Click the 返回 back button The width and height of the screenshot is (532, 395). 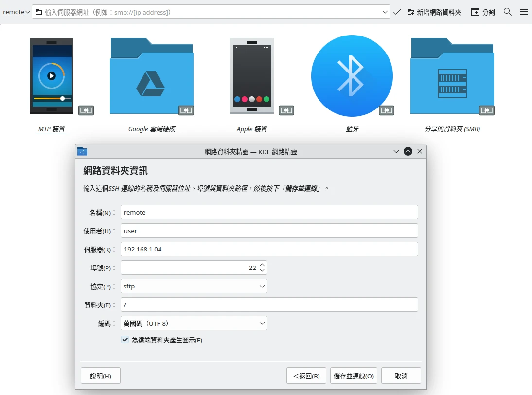click(x=306, y=376)
